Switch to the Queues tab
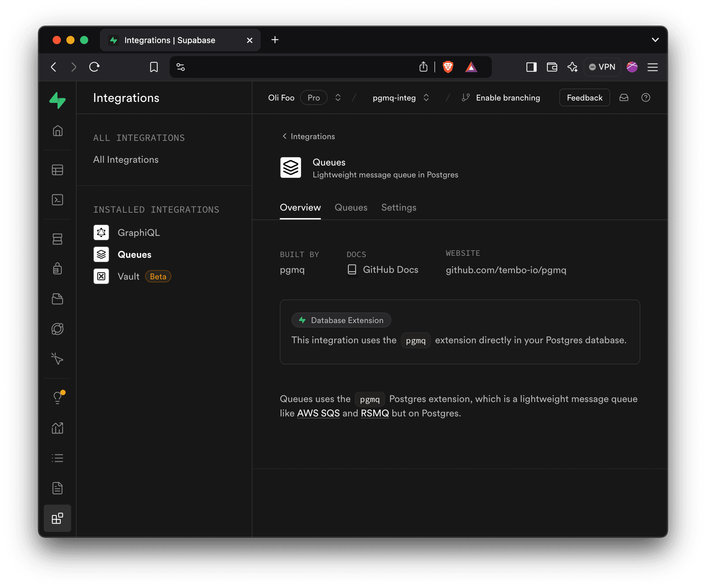The width and height of the screenshot is (706, 588). coord(351,208)
